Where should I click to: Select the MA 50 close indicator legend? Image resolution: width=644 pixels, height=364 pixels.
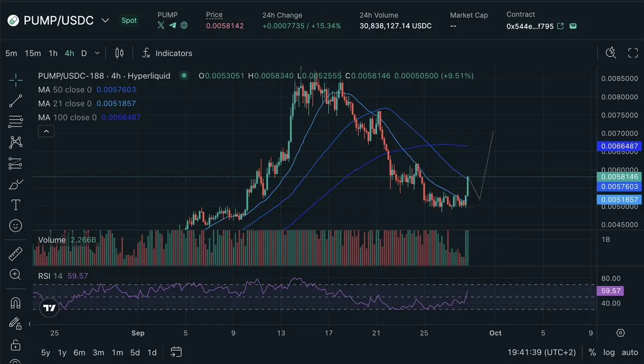pos(87,90)
